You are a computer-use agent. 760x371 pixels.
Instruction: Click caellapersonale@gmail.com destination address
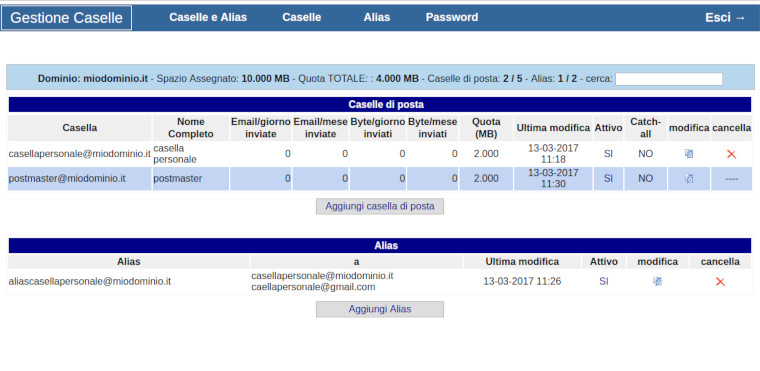(x=313, y=287)
